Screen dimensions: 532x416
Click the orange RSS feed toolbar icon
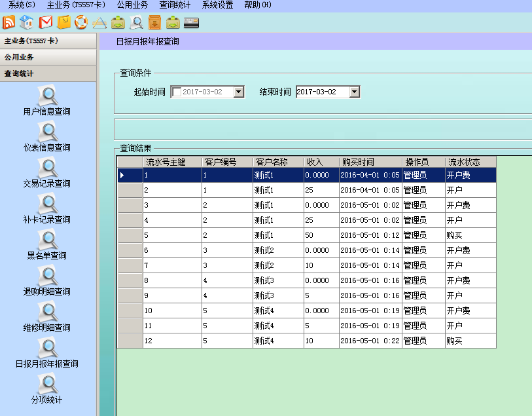click(9, 22)
